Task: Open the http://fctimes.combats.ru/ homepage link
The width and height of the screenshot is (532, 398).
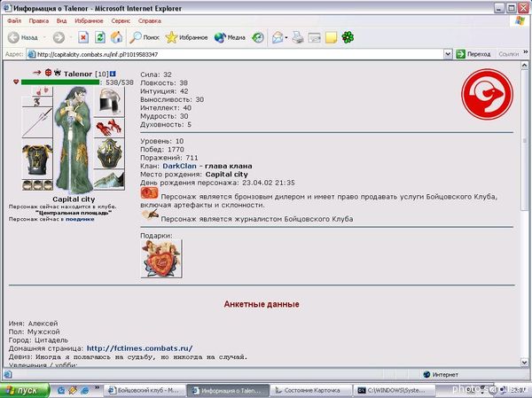Action: click(140, 348)
